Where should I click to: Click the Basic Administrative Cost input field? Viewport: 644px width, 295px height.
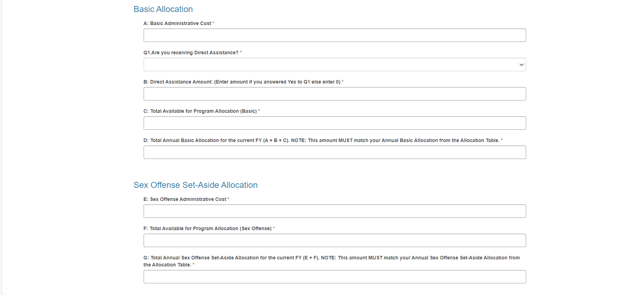pyautogui.click(x=335, y=35)
